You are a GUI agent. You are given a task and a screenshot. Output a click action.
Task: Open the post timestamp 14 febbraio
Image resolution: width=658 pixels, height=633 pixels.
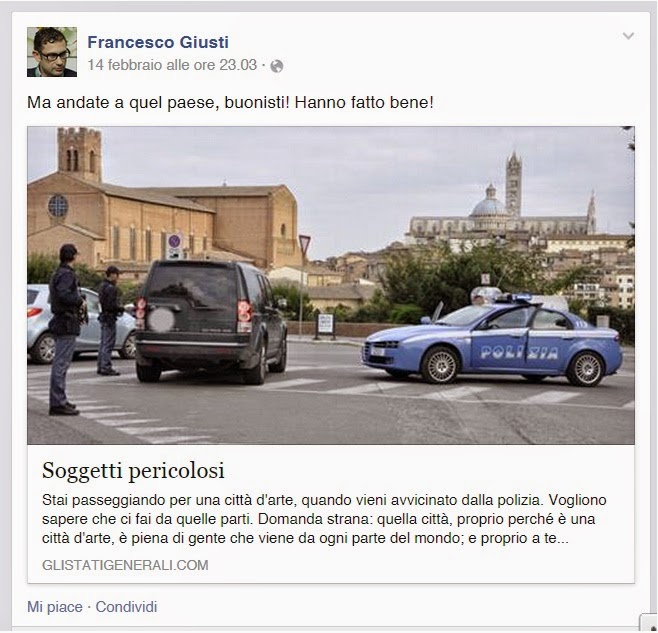[x=172, y=65]
